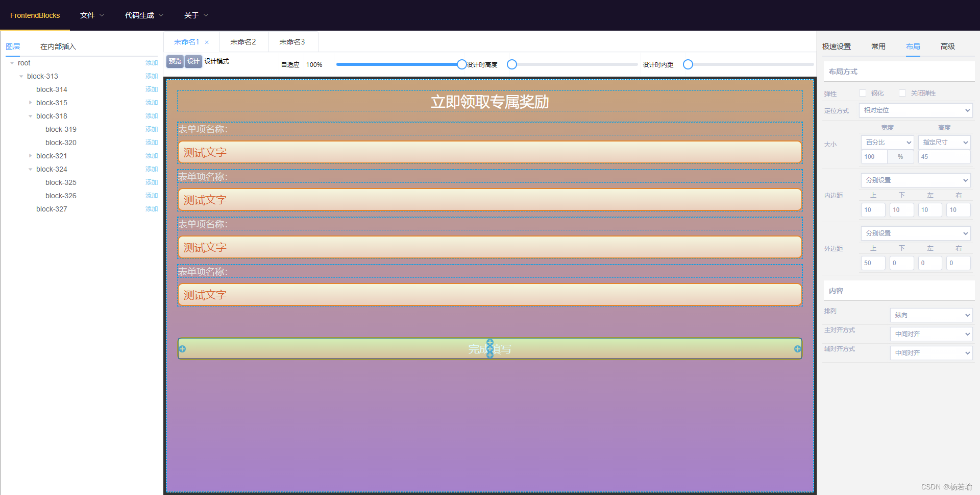Click the 预览 button
The image size is (980, 495).
(175, 61)
